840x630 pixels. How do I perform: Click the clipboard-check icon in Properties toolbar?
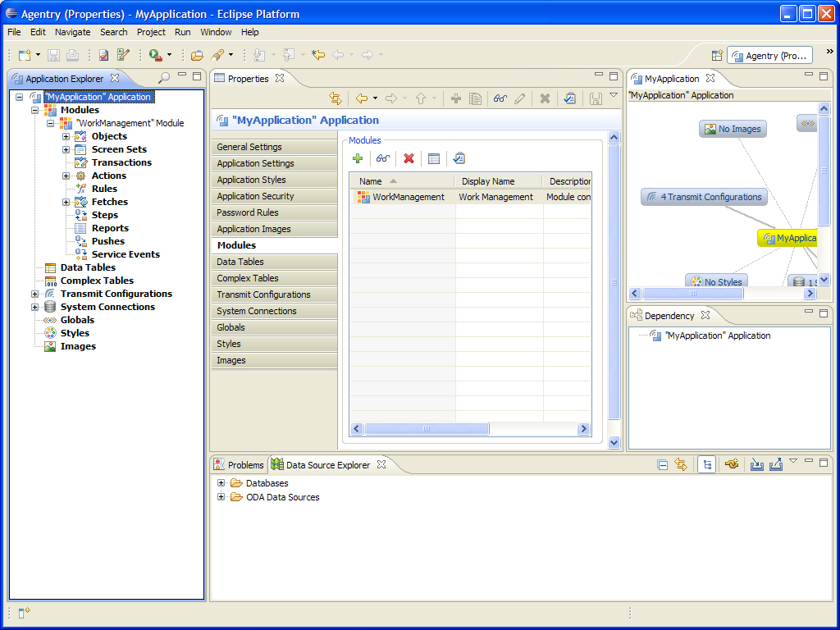point(569,98)
